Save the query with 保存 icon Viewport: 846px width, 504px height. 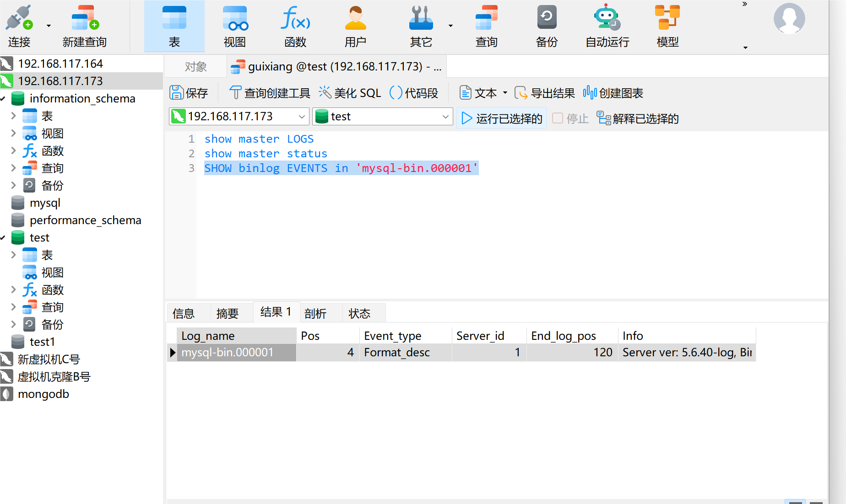(x=189, y=93)
